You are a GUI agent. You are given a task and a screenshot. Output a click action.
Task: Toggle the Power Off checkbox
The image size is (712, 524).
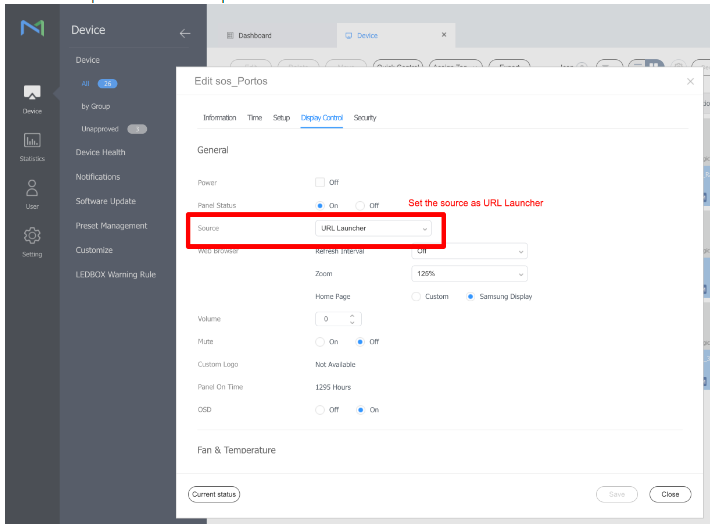[320, 182]
